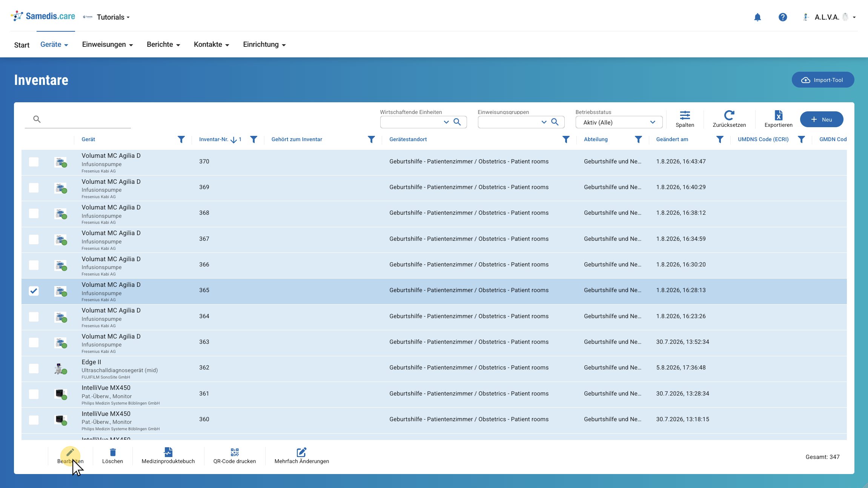Expand the Geräte menu
Image resolution: width=868 pixels, height=488 pixels.
click(x=54, y=45)
